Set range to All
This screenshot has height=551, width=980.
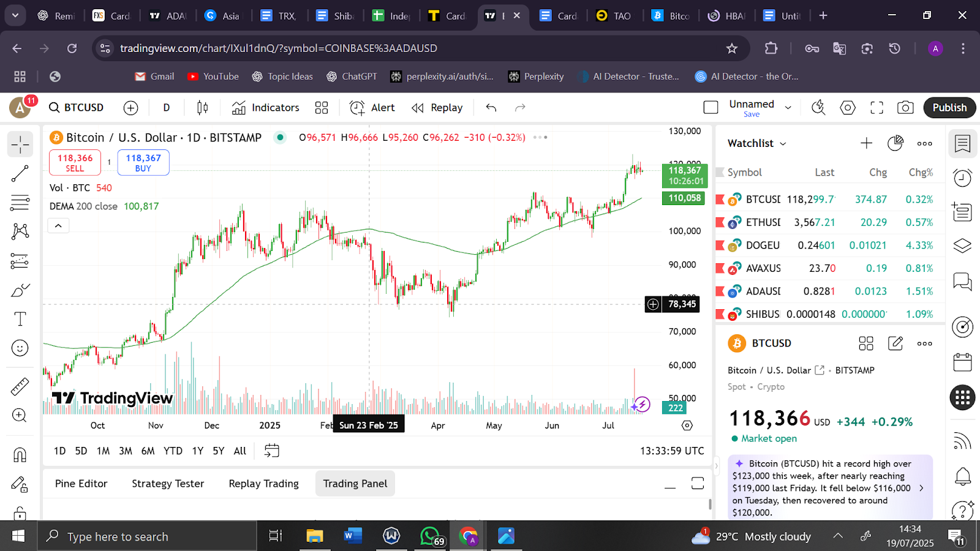240,451
